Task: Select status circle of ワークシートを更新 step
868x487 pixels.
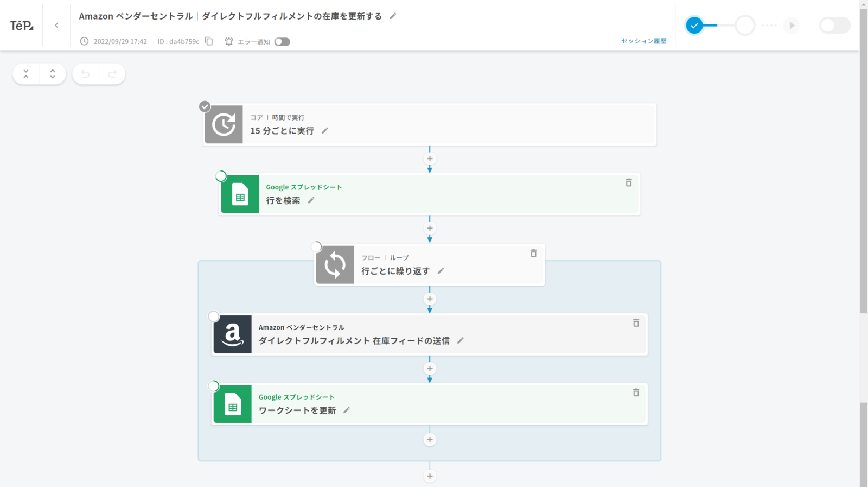Action: coord(214,386)
